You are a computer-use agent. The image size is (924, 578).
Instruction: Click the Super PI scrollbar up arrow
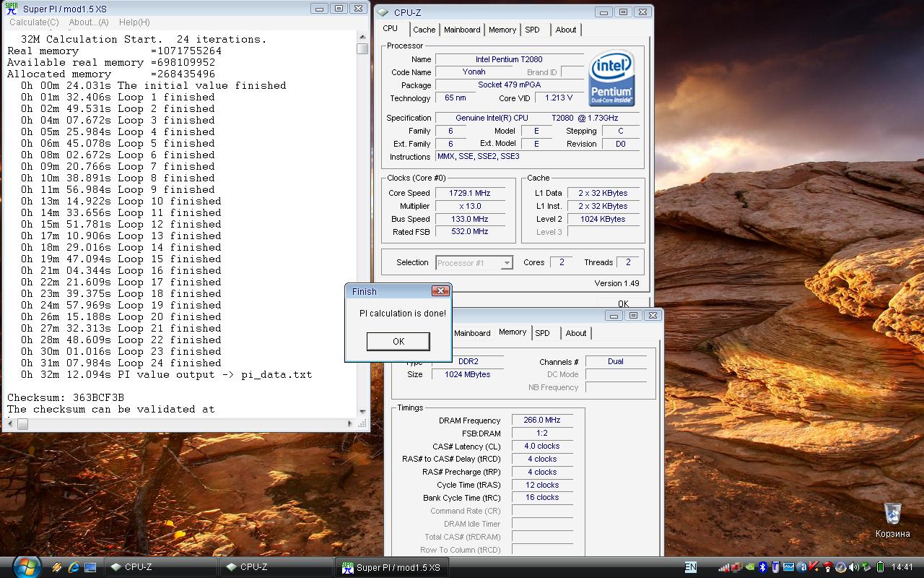(x=362, y=38)
